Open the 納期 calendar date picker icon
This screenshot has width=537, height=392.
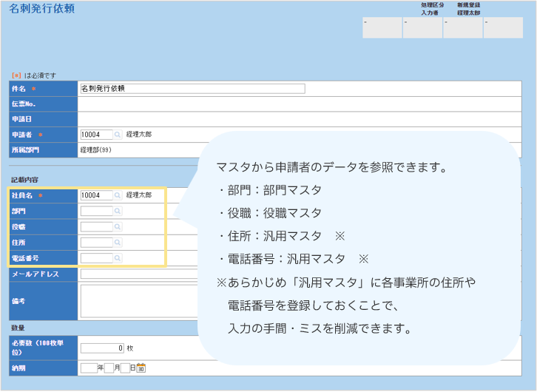[x=141, y=368]
